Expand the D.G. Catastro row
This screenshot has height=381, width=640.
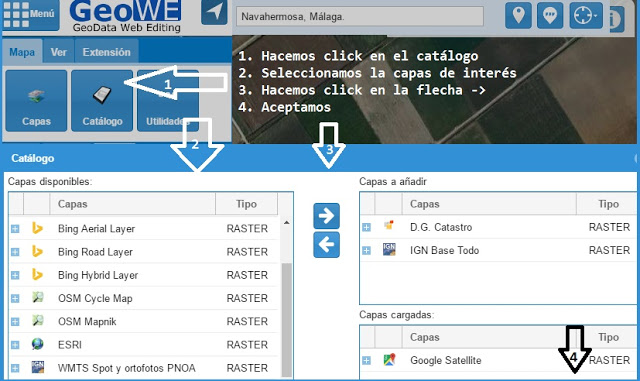pyautogui.click(x=367, y=227)
